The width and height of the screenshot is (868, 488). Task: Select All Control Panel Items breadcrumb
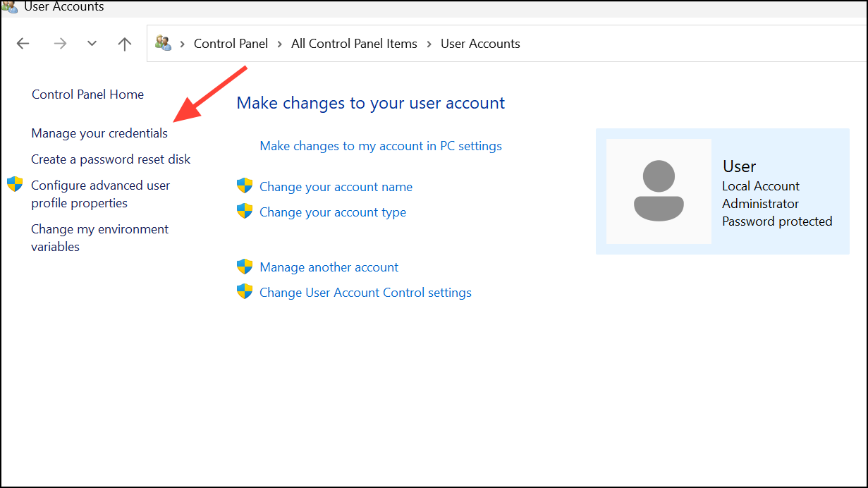pyautogui.click(x=354, y=44)
